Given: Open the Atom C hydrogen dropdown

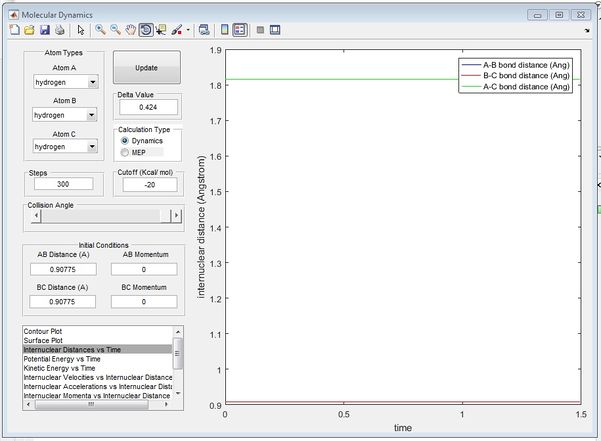Looking at the screenshot, I should click(65, 147).
